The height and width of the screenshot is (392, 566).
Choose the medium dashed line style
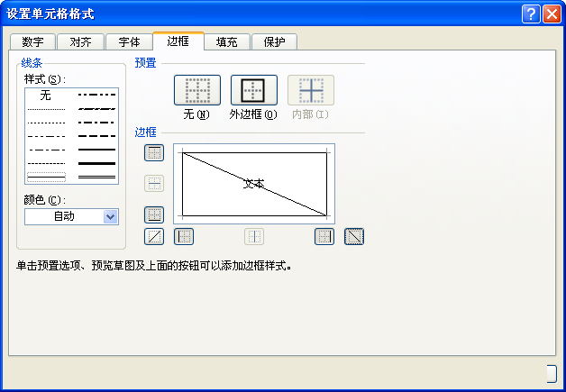click(96, 136)
